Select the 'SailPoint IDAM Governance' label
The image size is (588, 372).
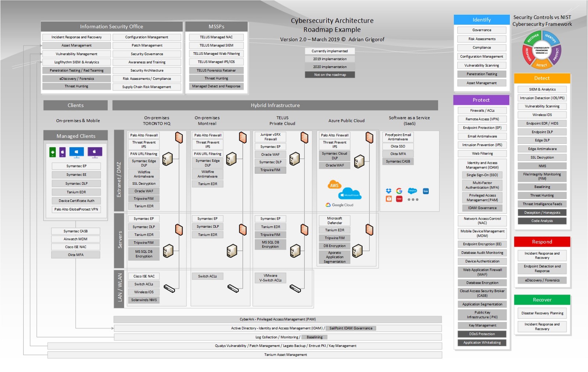pyautogui.click(x=351, y=328)
